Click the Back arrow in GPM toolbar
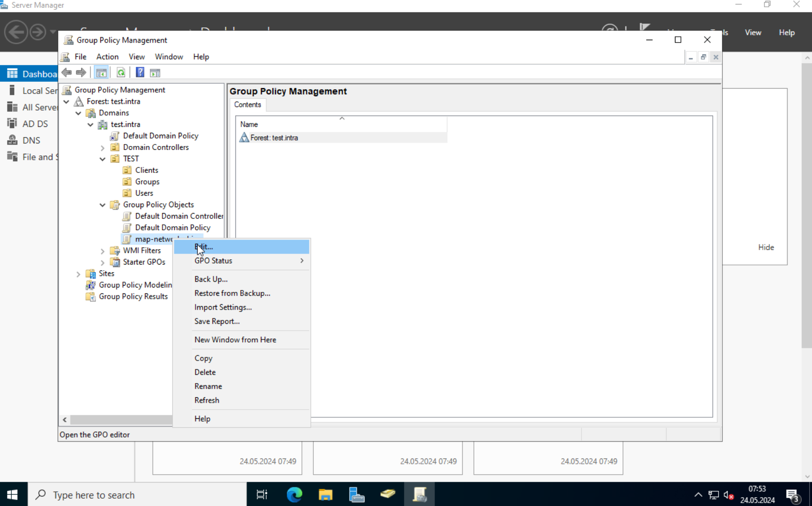This screenshot has width=812, height=506. pos(67,72)
